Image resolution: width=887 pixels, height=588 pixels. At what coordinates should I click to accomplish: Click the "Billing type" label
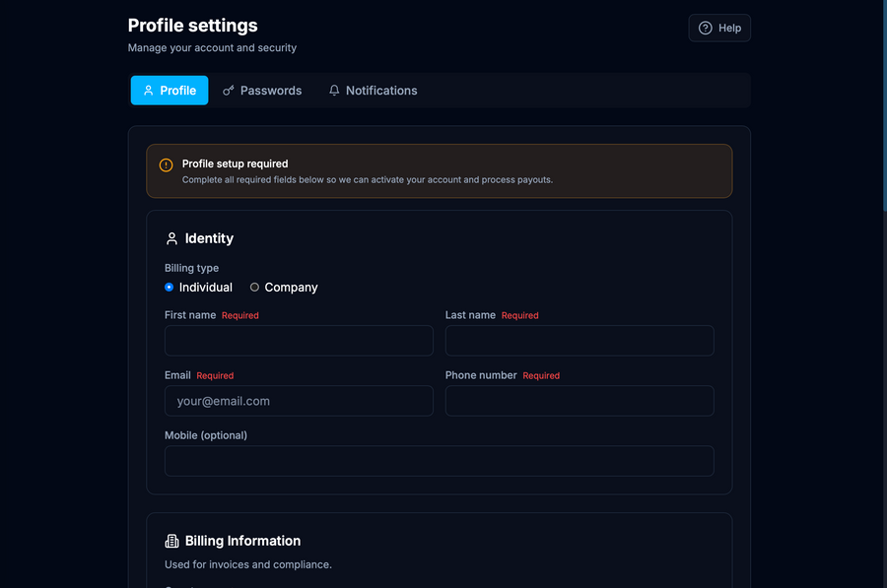pos(191,268)
